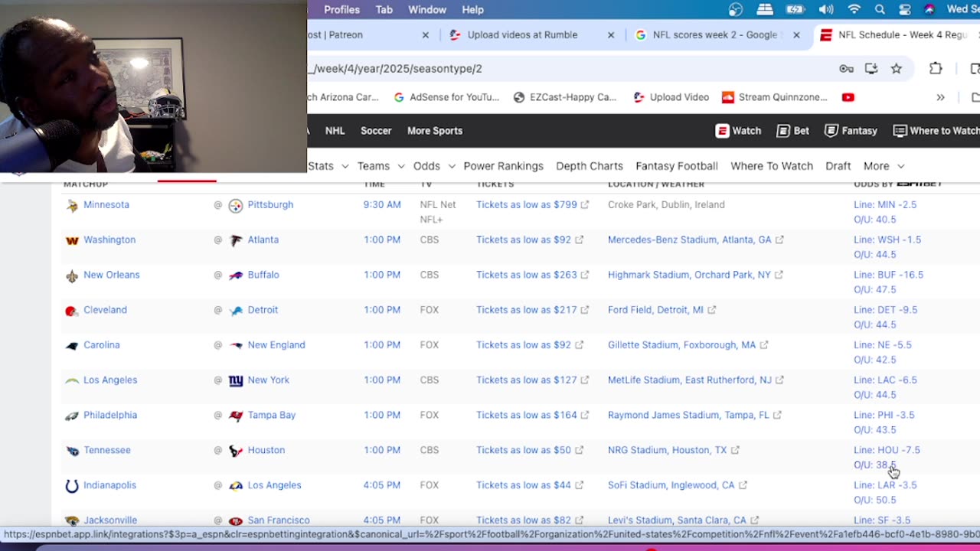Click the Atlanta Falcons team logo
This screenshot has width=980, height=551.
tap(236, 240)
